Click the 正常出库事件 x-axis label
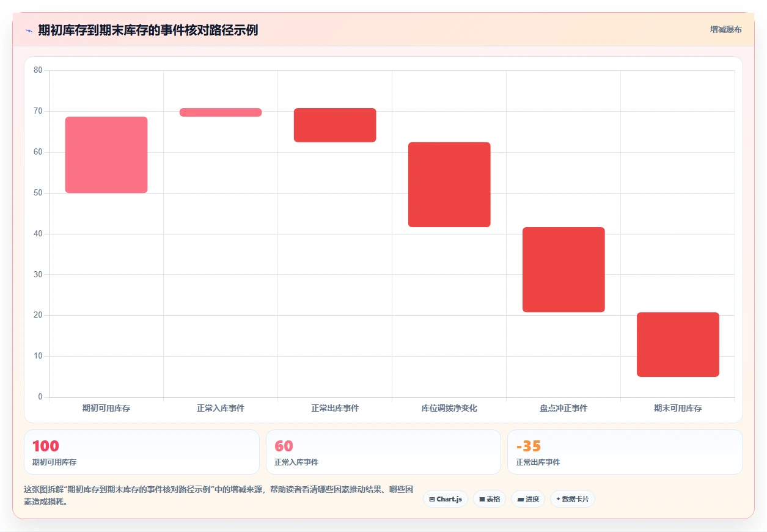Image resolution: width=767 pixels, height=532 pixels. point(335,408)
